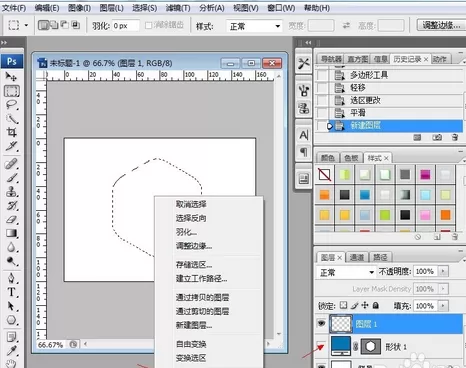Toggle history source box beside 多边形工具

[x=322, y=75]
